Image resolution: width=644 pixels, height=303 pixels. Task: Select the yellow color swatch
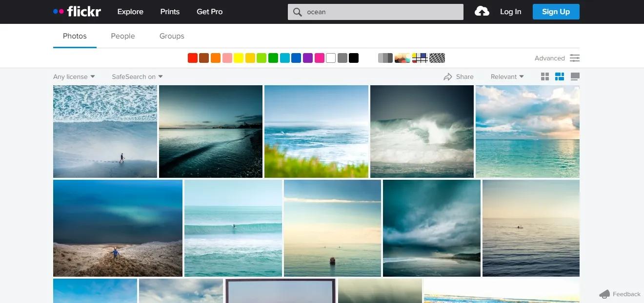click(239, 58)
